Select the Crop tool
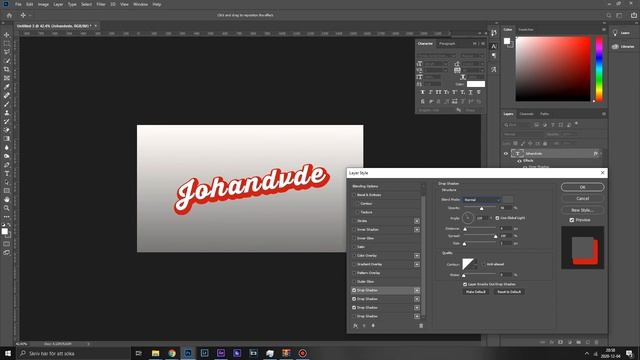 [7, 69]
